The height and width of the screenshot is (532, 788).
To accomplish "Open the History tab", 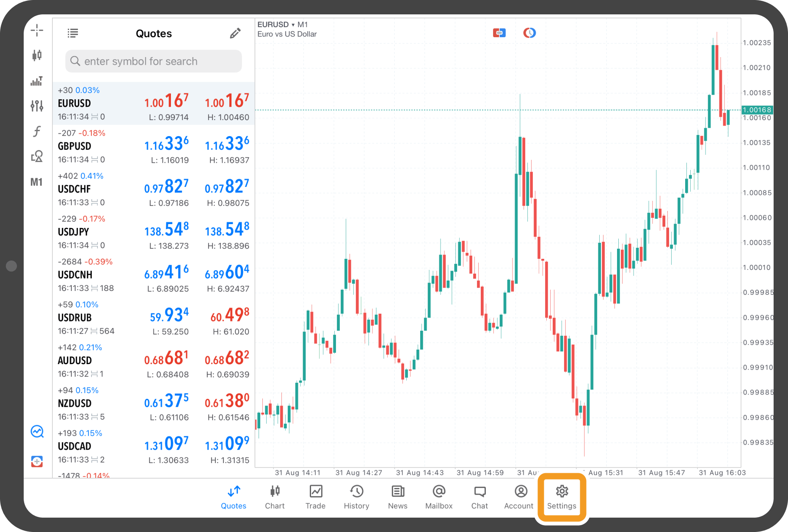I will [x=356, y=497].
